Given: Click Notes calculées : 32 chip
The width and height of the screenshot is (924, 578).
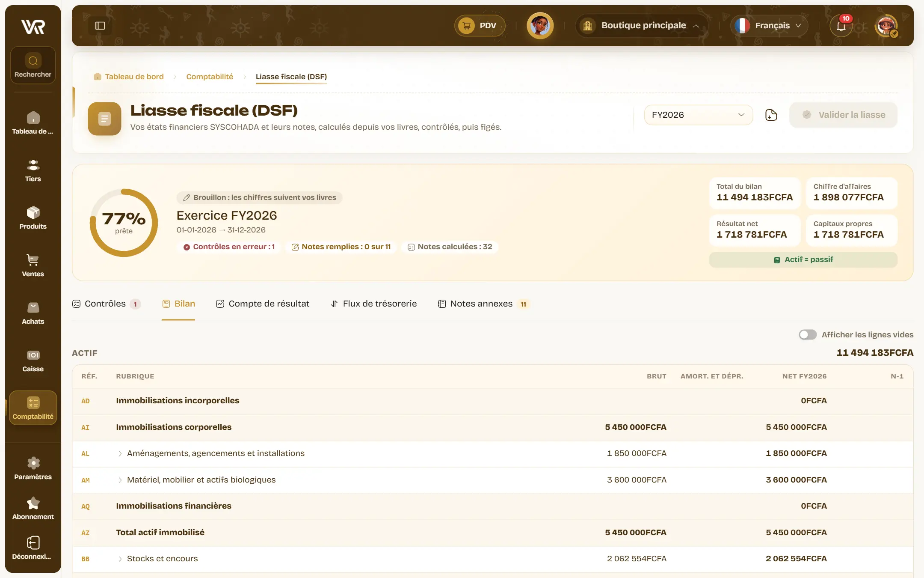Looking at the screenshot, I should pos(450,247).
